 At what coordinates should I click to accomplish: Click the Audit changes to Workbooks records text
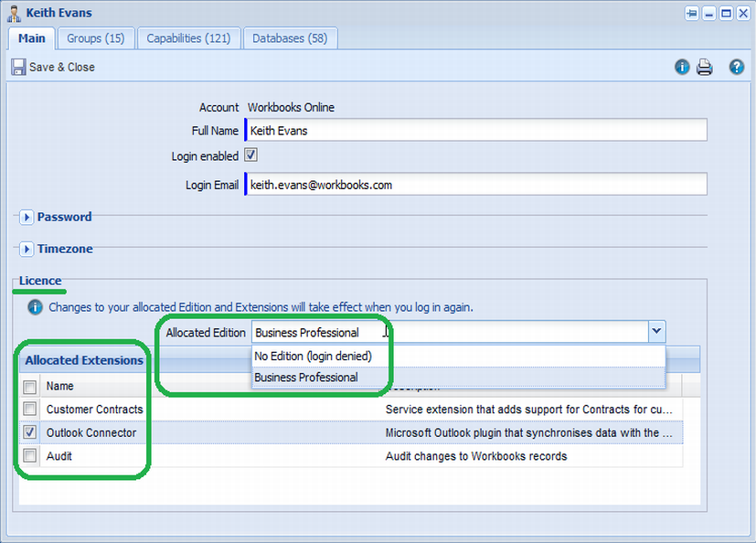(x=476, y=456)
